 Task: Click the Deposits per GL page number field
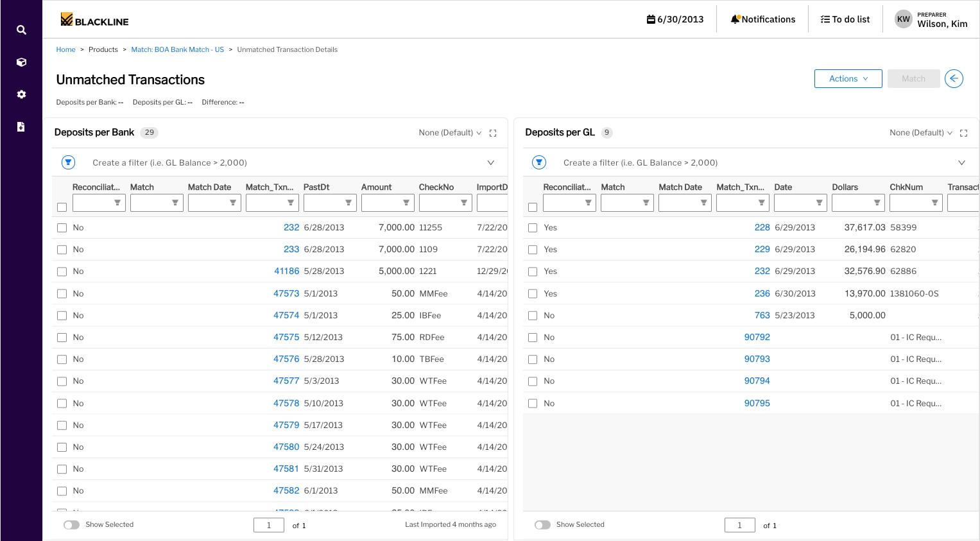(x=739, y=526)
